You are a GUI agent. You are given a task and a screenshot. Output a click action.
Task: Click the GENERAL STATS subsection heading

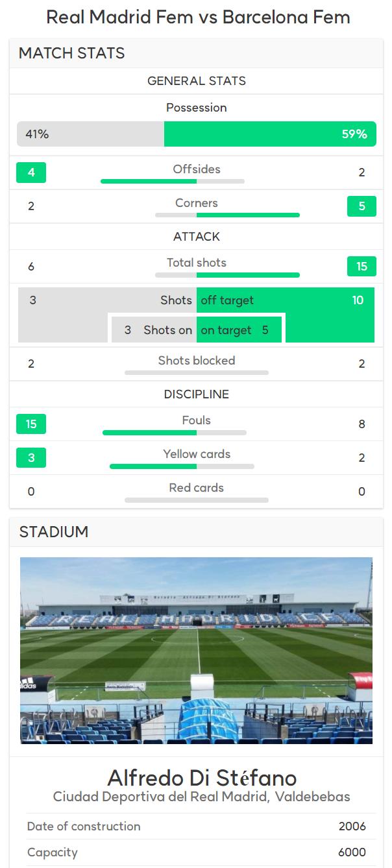pos(197,81)
